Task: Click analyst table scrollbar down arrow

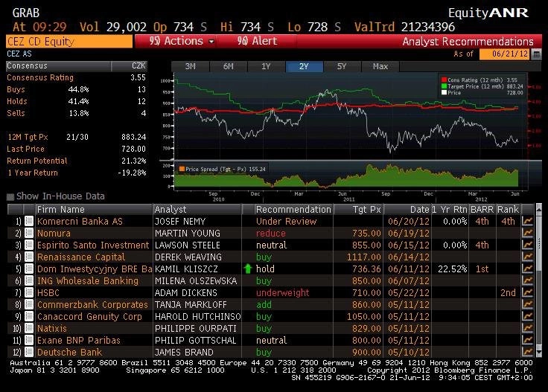Action: [539, 353]
